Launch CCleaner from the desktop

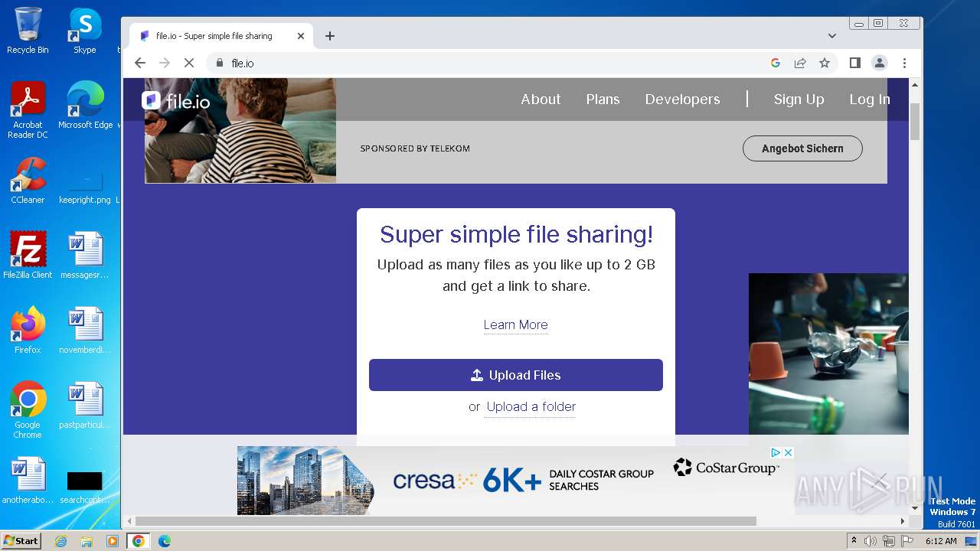[x=28, y=181]
